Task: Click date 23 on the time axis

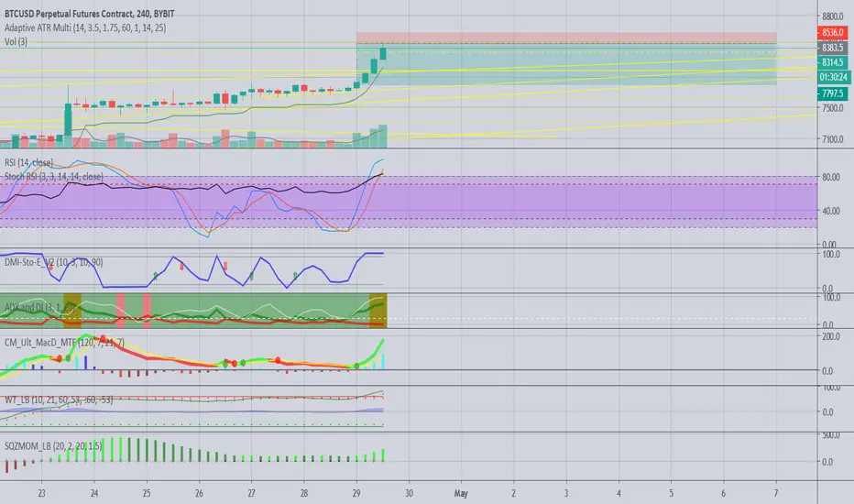Action: pyautogui.click(x=42, y=493)
